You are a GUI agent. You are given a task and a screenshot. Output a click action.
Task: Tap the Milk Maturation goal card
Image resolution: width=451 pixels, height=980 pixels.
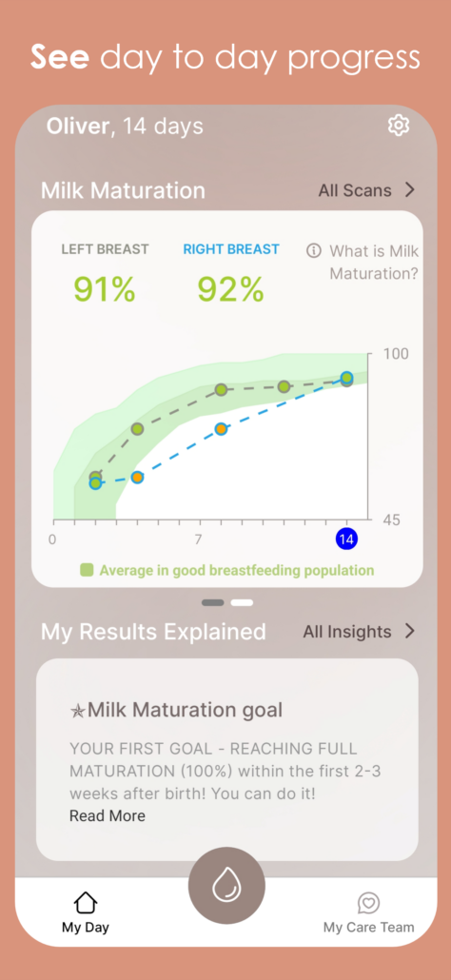point(226,759)
